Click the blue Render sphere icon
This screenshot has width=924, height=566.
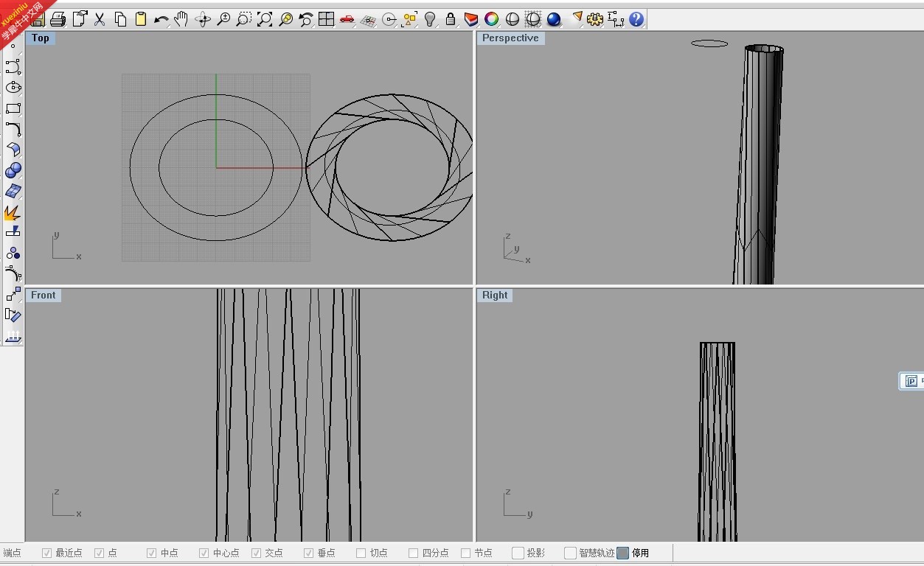pos(554,20)
